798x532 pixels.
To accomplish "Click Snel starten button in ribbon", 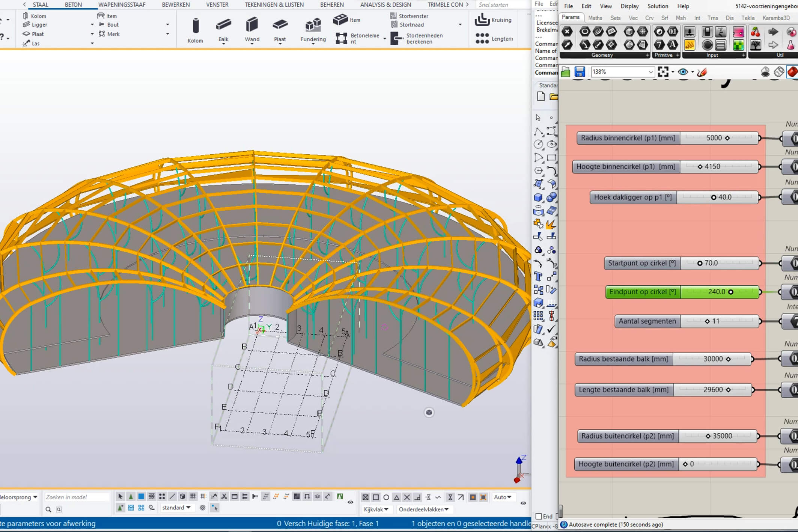I will pyautogui.click(x=499, y=5).
